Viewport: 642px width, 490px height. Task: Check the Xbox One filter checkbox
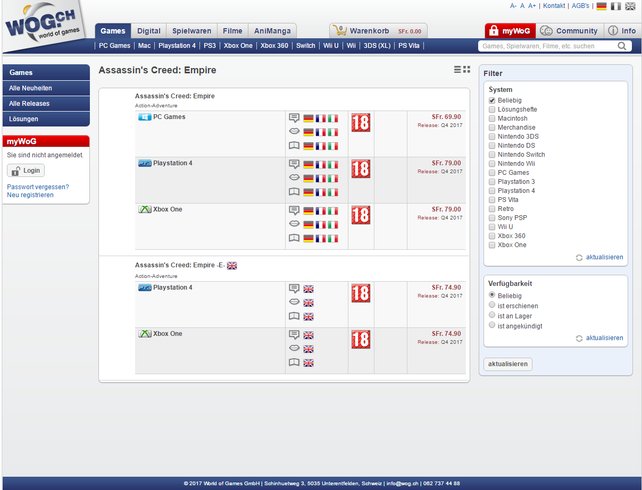(x=492, y=245)
